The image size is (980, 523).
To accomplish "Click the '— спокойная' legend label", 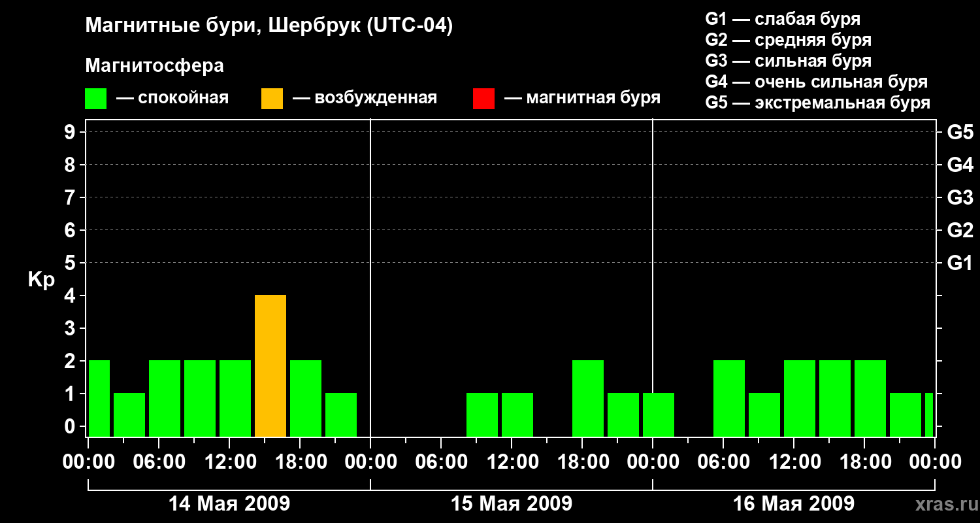I will [x=172, y=98].
